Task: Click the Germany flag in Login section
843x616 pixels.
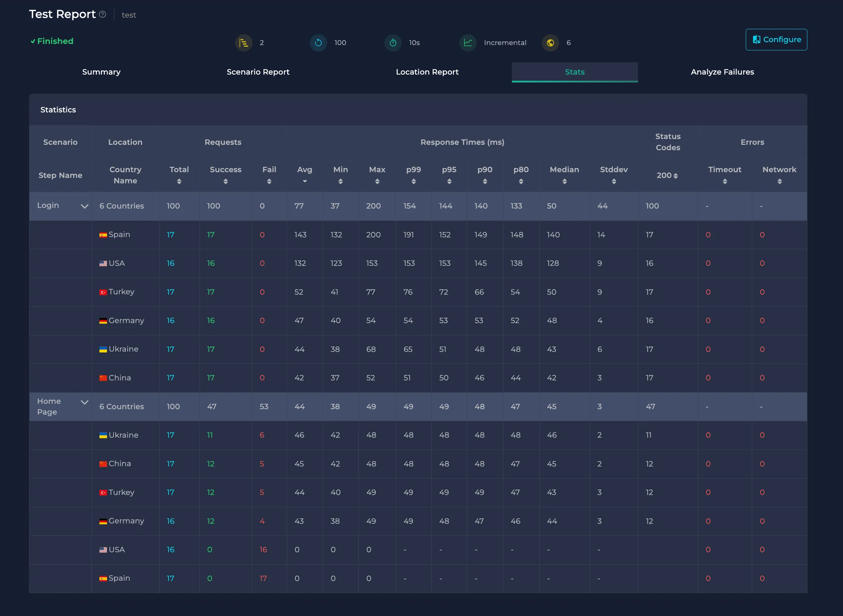Action: 103,321
